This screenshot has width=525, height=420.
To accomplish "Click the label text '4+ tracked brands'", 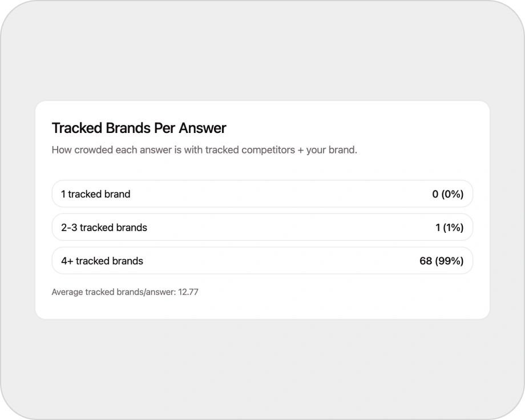I will click(101, 261).
